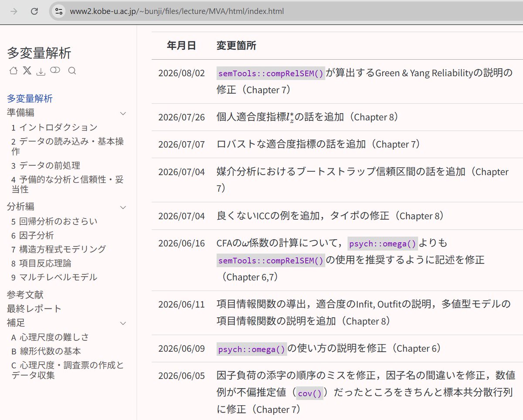Click the date 2026/08/02
This screenshot has width=523, height=420.
click(181, 73)
